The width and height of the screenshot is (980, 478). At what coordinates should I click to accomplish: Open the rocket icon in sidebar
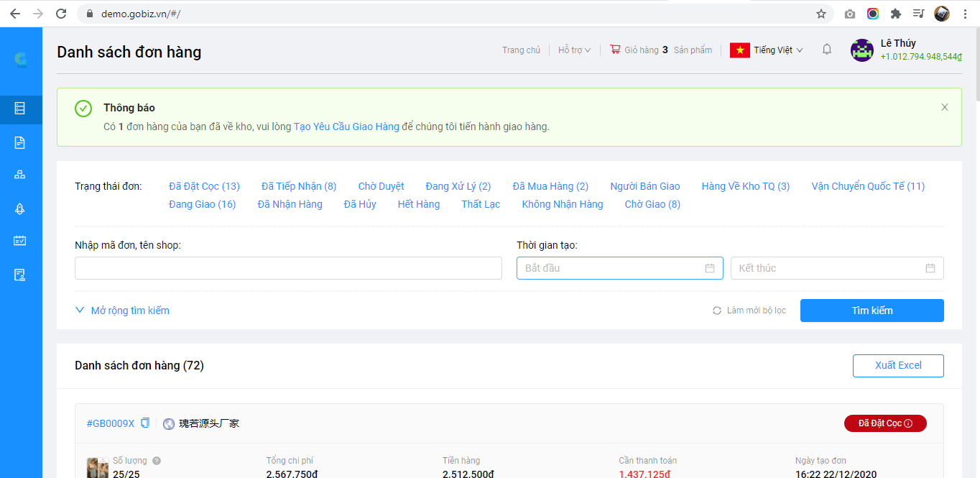coord(20,208)
